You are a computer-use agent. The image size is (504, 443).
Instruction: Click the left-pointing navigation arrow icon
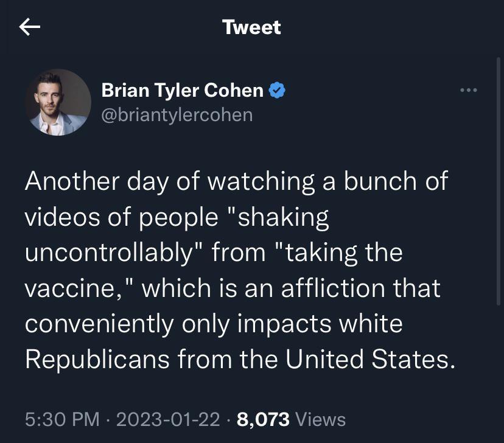[27, 27]
